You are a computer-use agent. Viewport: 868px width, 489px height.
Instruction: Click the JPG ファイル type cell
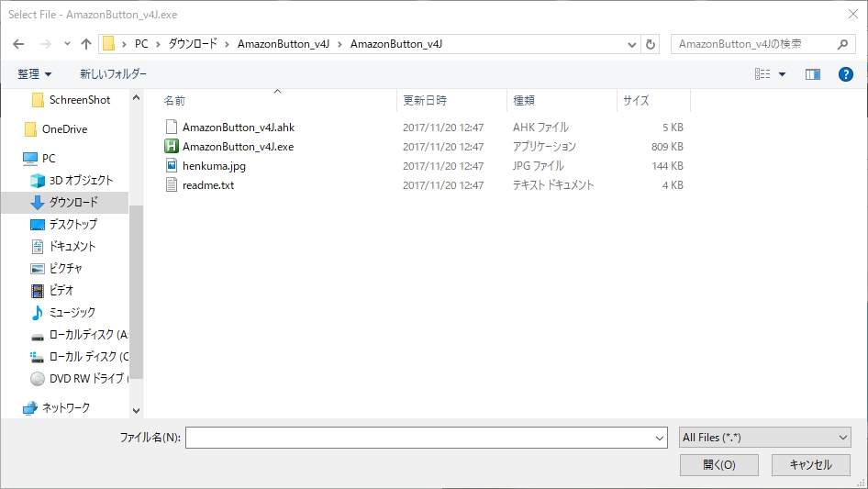[x=538, y=166]
